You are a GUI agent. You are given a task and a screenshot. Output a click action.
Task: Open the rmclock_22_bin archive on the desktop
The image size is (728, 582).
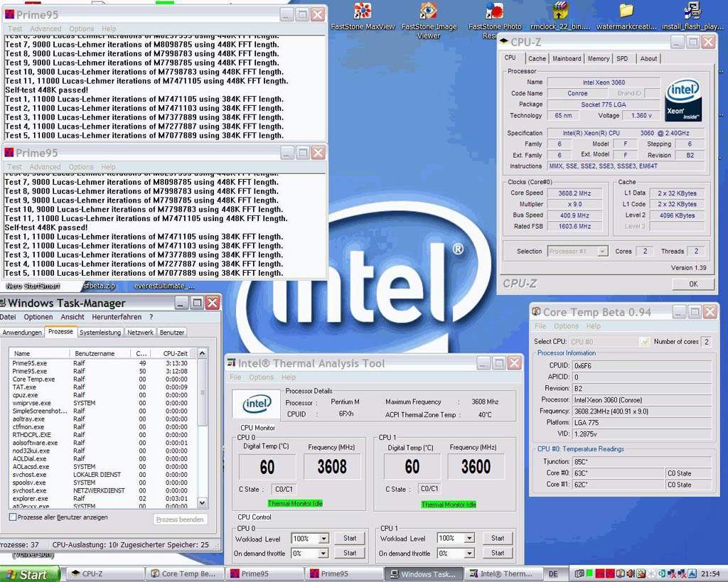(560, 16)
